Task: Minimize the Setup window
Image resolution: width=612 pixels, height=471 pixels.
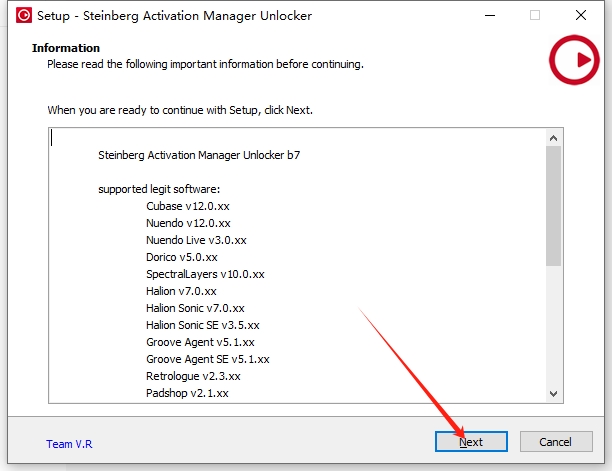Action: 489,16
